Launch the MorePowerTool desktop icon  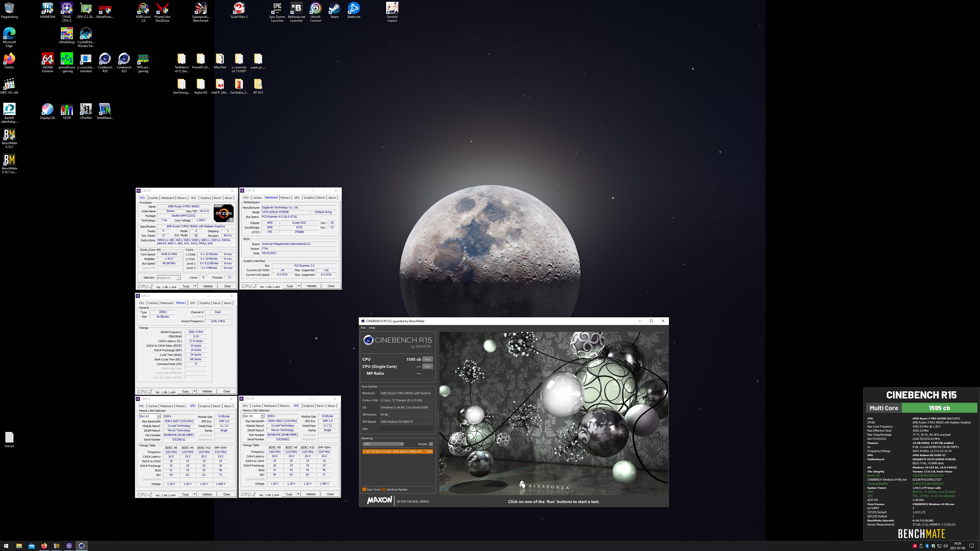105,10
